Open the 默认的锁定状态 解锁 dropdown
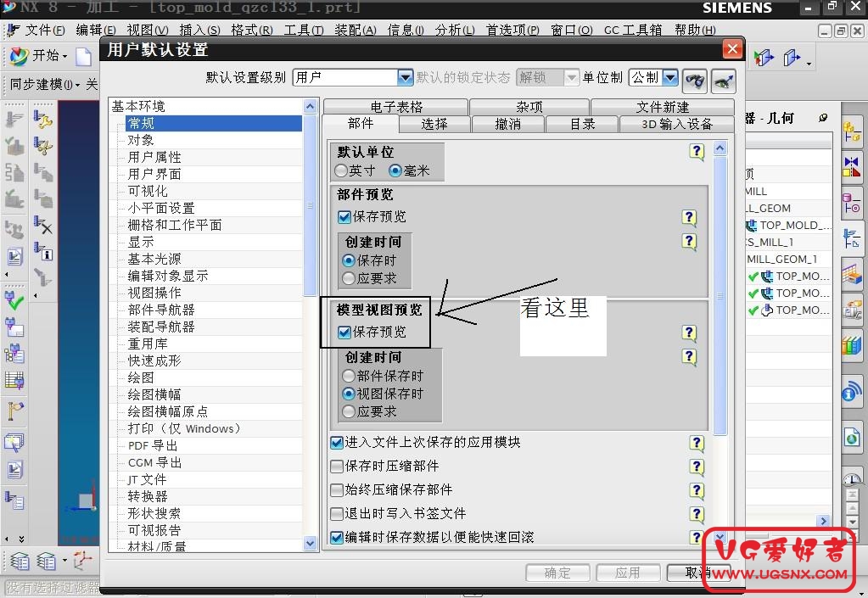Image resolution: width=868 pixels, height=598 pixels. coord(571,77)
